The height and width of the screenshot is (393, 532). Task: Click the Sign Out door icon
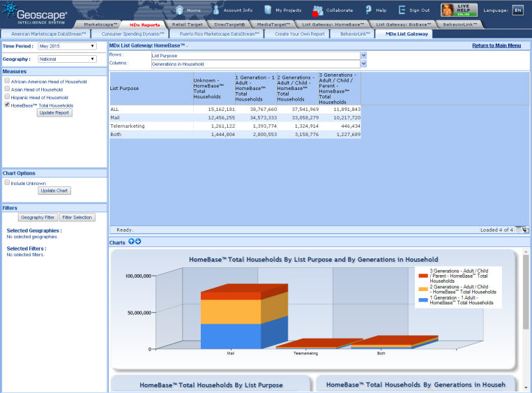(x=402, y=10)
